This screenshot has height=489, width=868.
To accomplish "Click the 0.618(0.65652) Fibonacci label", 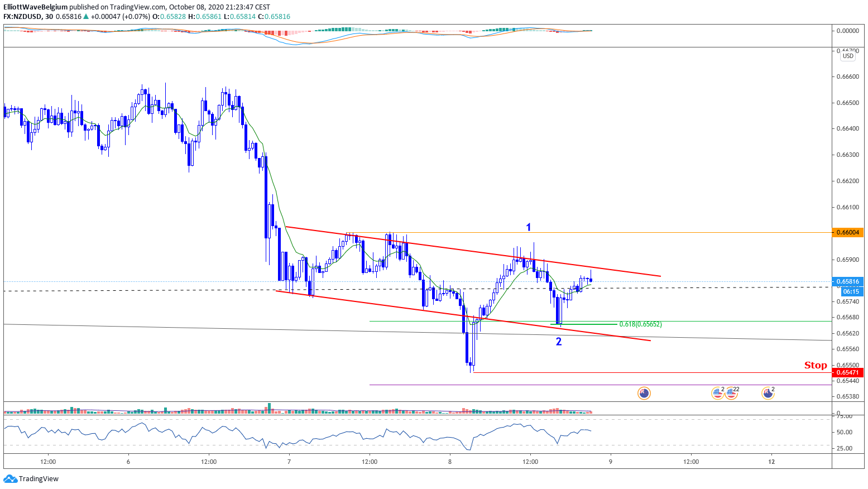I will click(640, 324).
